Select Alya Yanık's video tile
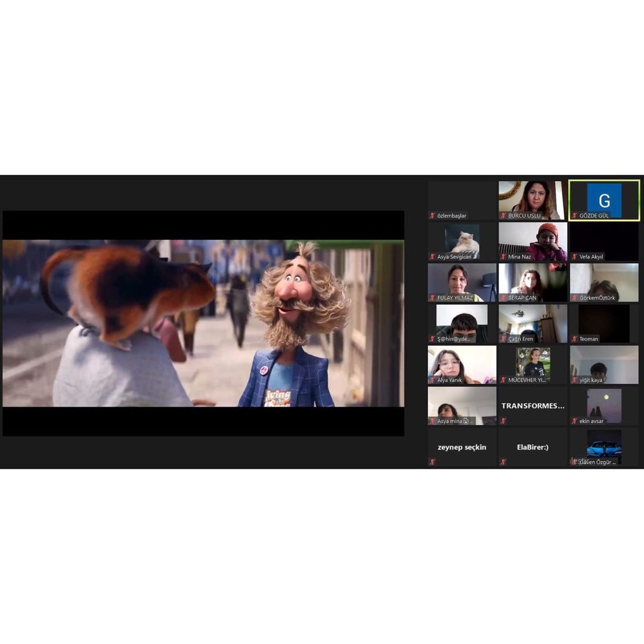Image resolution: width=644 pixels, height=644 pixels. coord(462,365)
